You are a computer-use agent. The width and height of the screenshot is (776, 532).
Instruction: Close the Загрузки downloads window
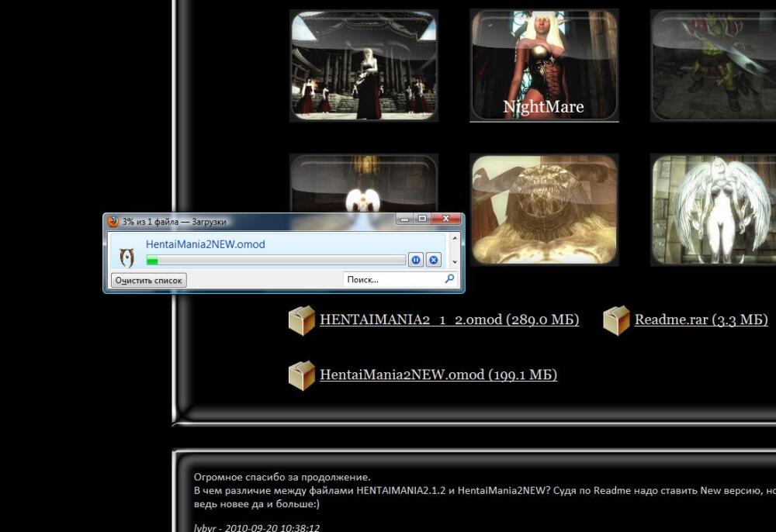(x=446, y=219)
